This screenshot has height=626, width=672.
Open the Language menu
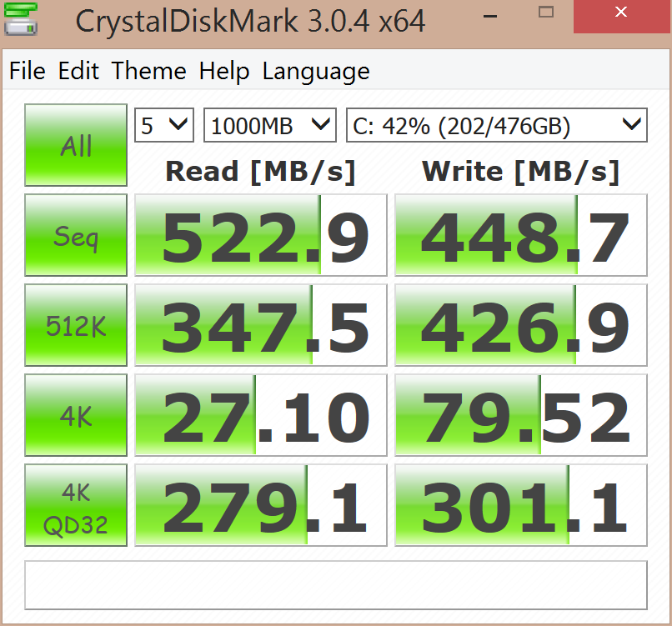tap(316, 71)
